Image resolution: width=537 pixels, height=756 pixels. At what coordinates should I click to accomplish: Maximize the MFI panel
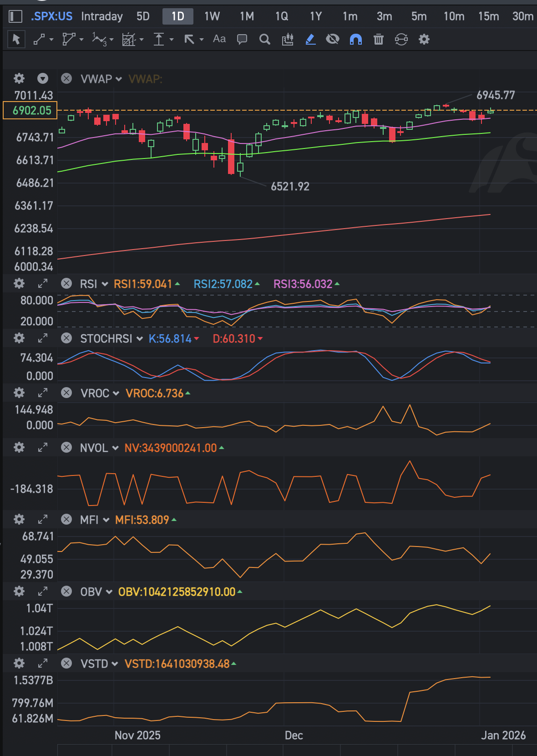[43, 520]
